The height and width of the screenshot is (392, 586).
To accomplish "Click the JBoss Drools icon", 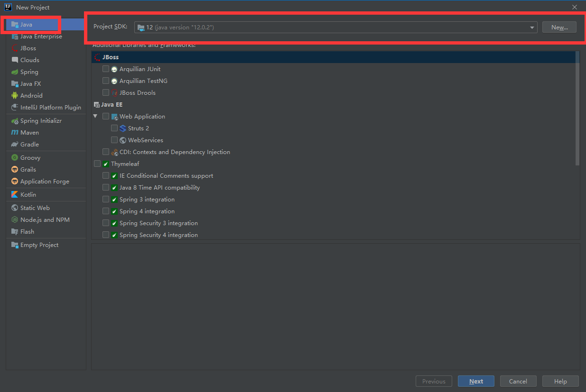I will 114,93.
